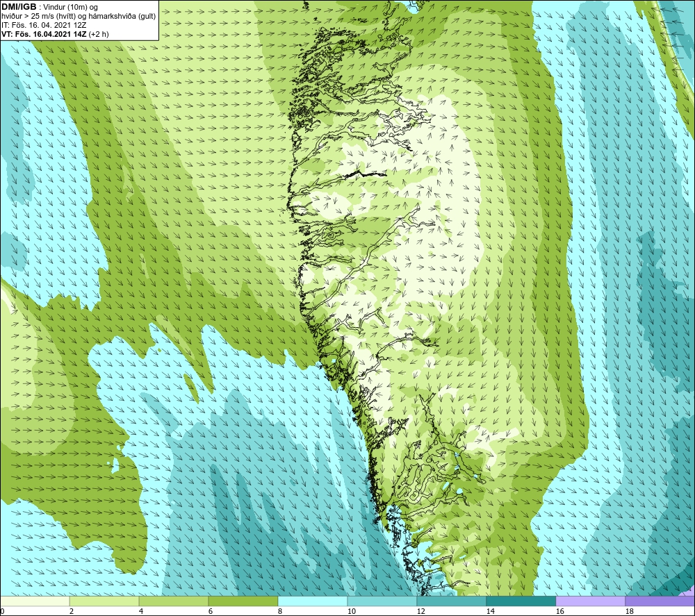The width and height of the screenshot is (695, 616).
Task: Click the legend value label 10
Action: [x=351, y=611]
